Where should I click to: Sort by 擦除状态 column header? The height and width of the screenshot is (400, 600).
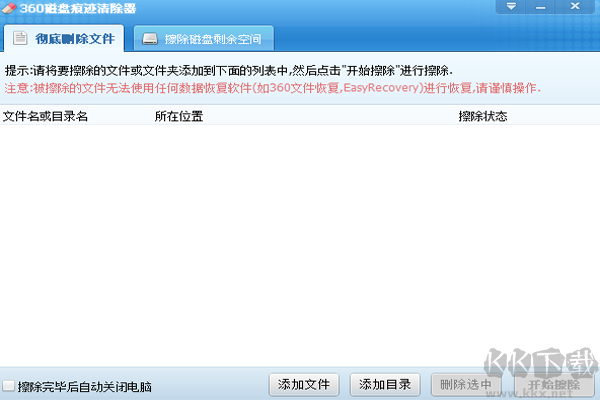pyautogui.click(x=483, y=116)
